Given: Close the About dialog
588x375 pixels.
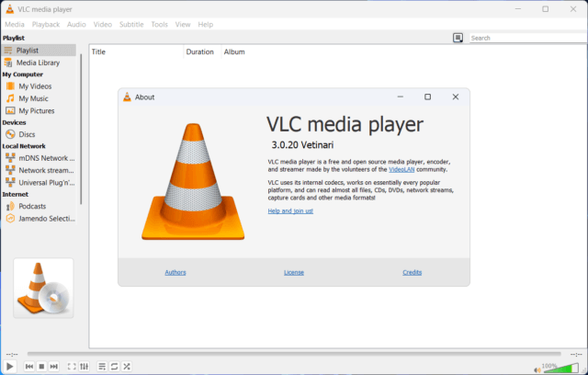Looking at the screenshot, I should [456, 97].
